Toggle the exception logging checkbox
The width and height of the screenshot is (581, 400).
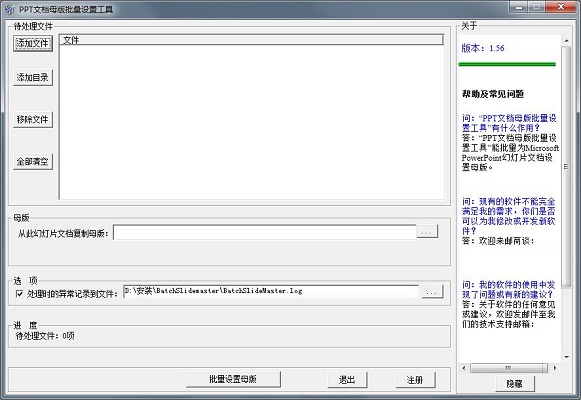click(x=19, y=294)
